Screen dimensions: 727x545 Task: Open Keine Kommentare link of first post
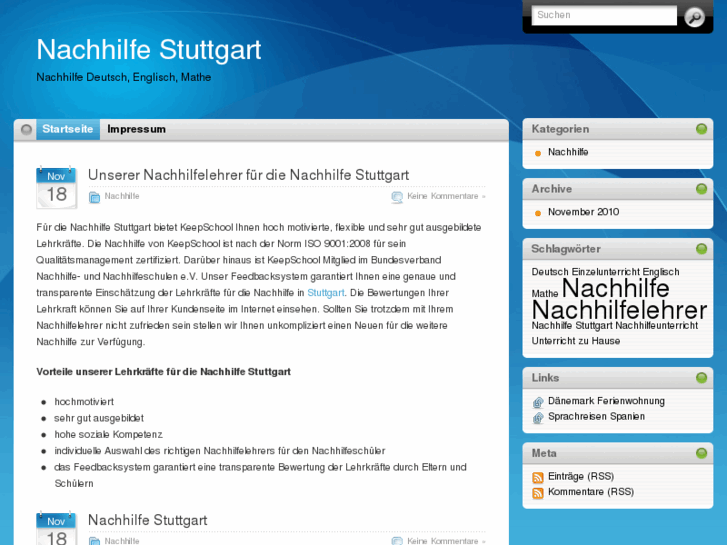(x=446, y=196)
